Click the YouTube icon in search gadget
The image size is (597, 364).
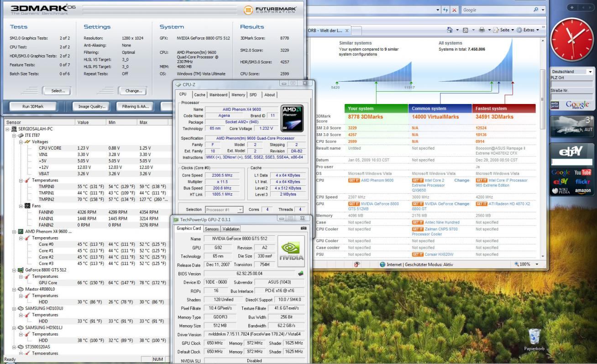583,172
